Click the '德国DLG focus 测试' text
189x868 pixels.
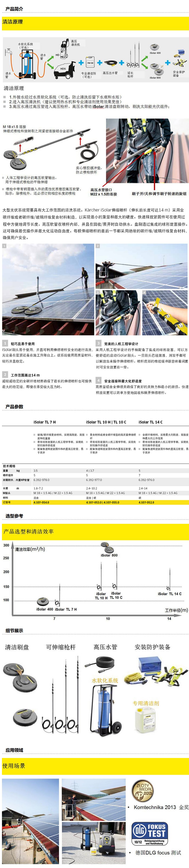pyautogui.click(x=158, y=852)
